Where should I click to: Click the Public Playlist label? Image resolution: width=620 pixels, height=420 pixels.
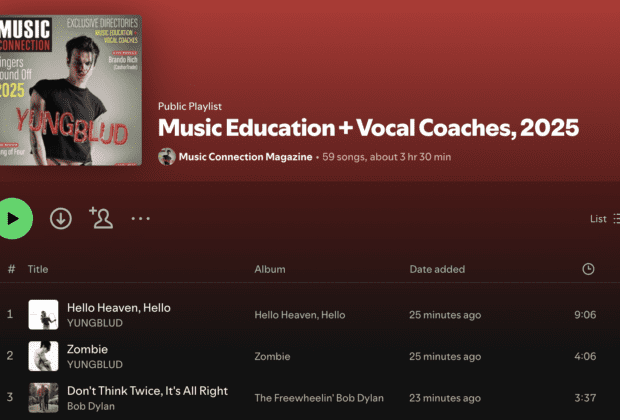pos(190,106)
